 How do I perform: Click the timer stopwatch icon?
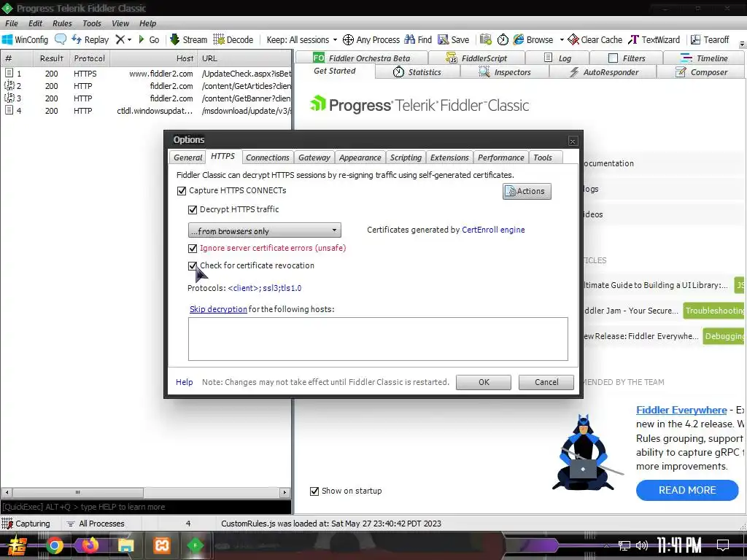coord(503,39)
